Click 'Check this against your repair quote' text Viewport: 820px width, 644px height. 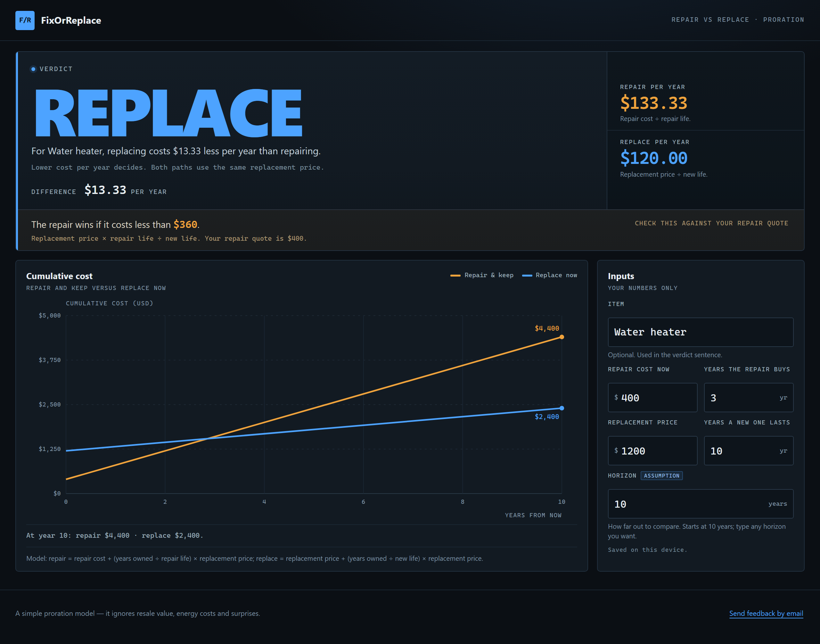coord(711,223)
